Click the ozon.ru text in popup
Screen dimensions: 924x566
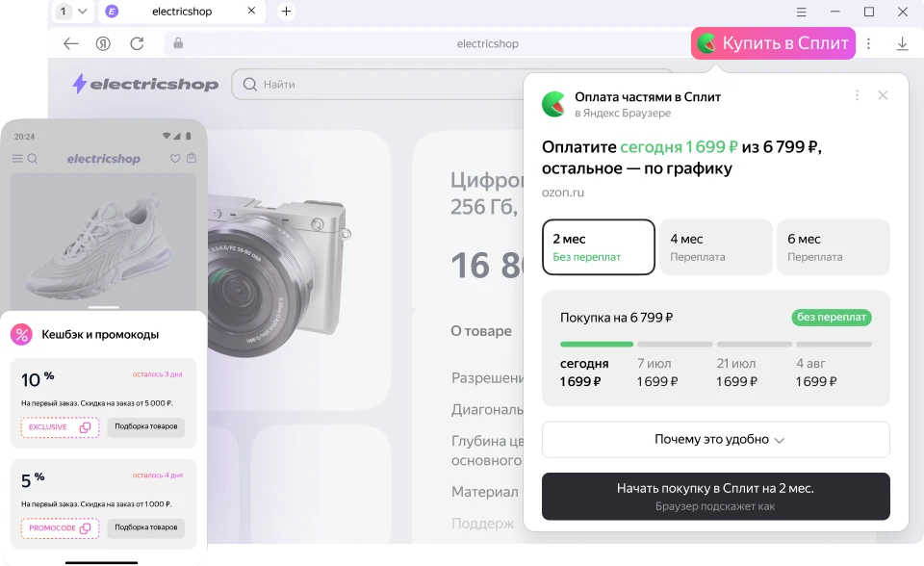(563, 193)
